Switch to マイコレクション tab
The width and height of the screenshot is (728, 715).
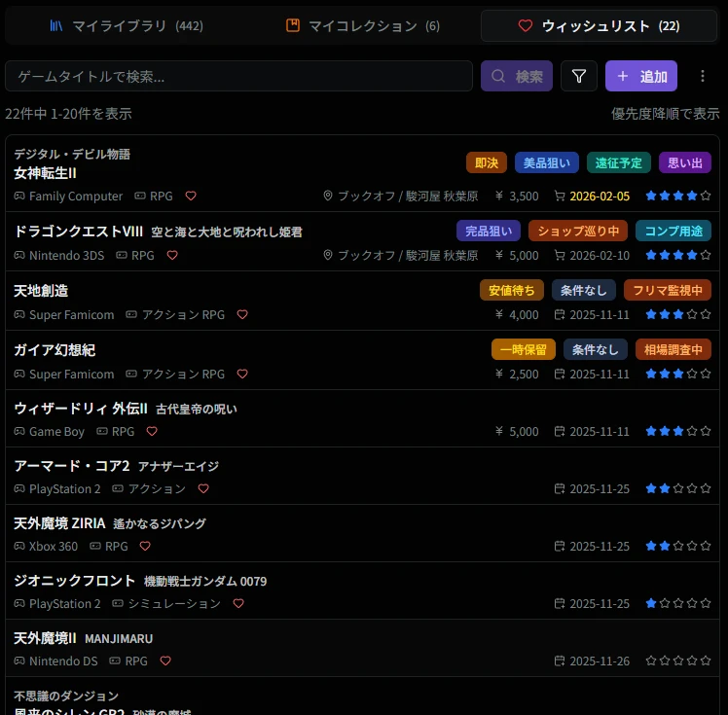(363, 25)
